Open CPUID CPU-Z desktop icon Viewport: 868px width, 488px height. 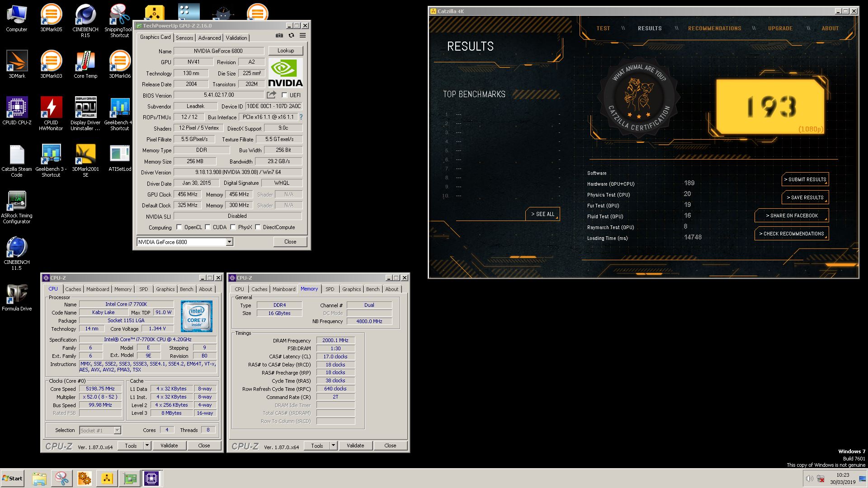tap(17, 111)
